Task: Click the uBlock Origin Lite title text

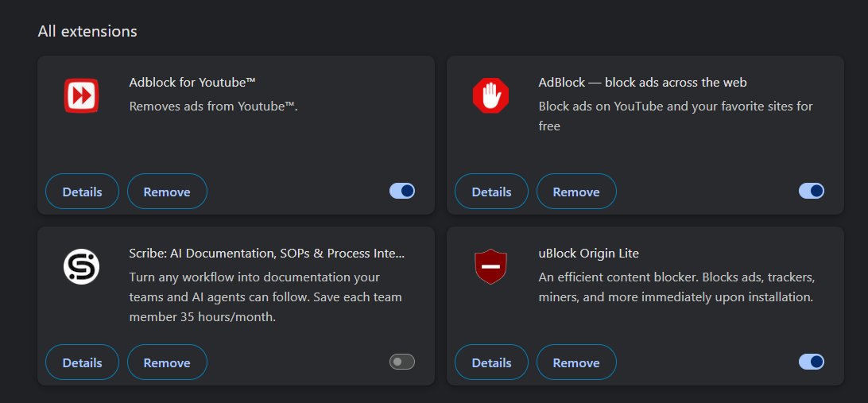Action: [x=588, y=254]
